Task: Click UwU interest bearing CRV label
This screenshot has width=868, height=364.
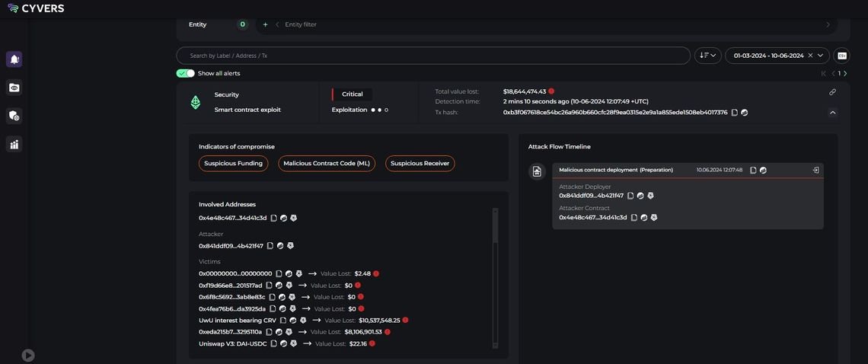Action: click(237, 321)
